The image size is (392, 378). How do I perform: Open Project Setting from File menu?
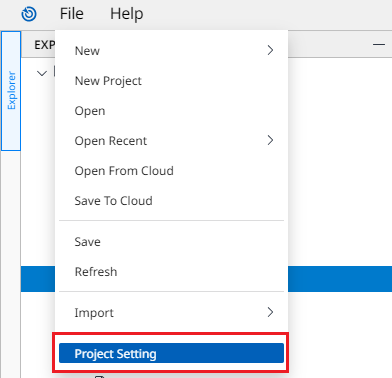171,353
